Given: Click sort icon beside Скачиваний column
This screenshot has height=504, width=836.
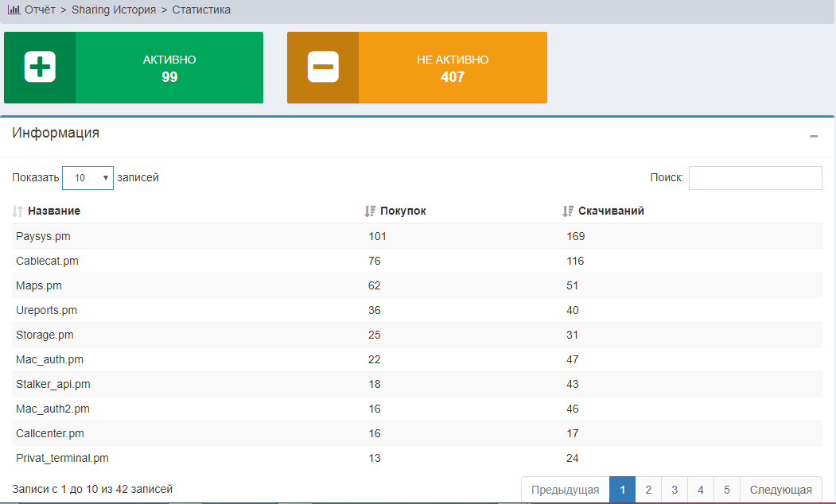Looking at the screenshot, I should (x=568, y=211).
